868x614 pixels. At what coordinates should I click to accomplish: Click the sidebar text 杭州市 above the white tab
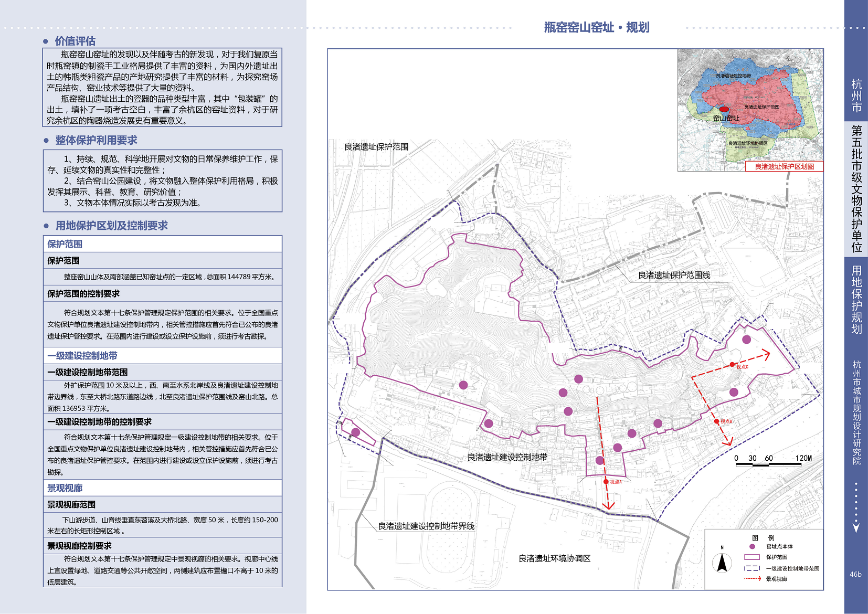tap(856, 96)
